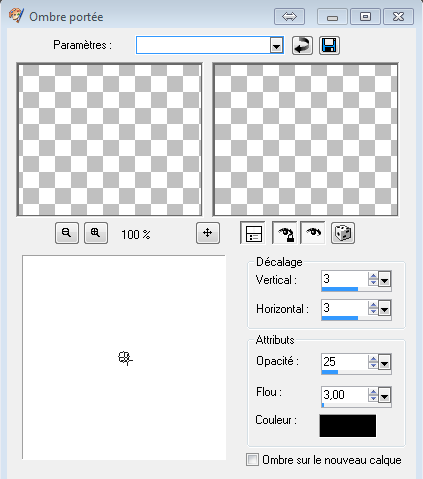Image resolution: width=423 pixels, height=479 pixels.
Task: Toggle the preview panes layout icon
Action: pyautogui.click(x=253, y=233)
